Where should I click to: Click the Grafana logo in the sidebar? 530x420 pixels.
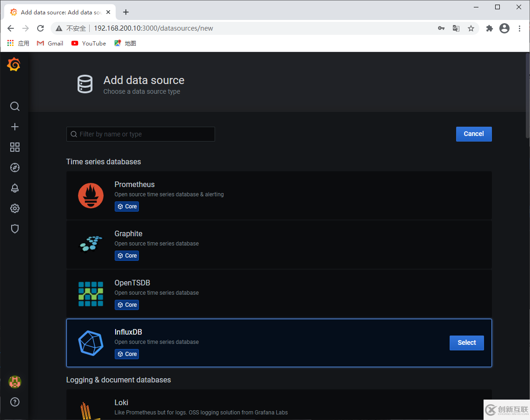[14, 64]
